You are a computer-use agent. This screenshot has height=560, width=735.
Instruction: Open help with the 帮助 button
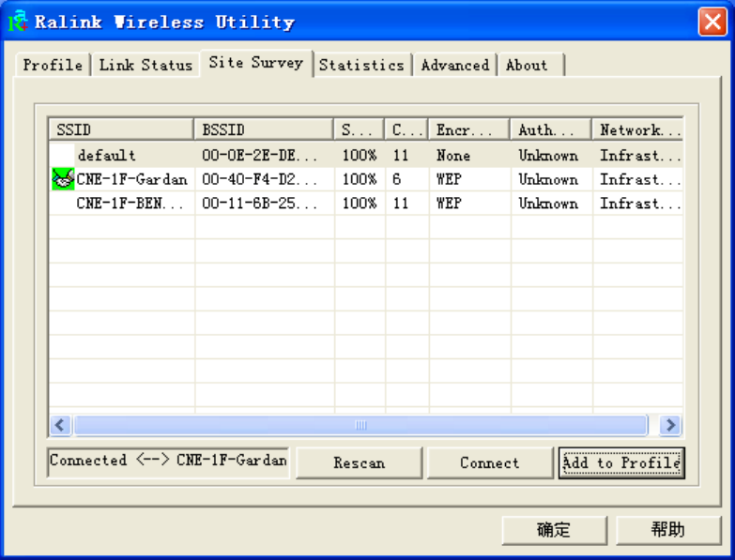point(668,530)
